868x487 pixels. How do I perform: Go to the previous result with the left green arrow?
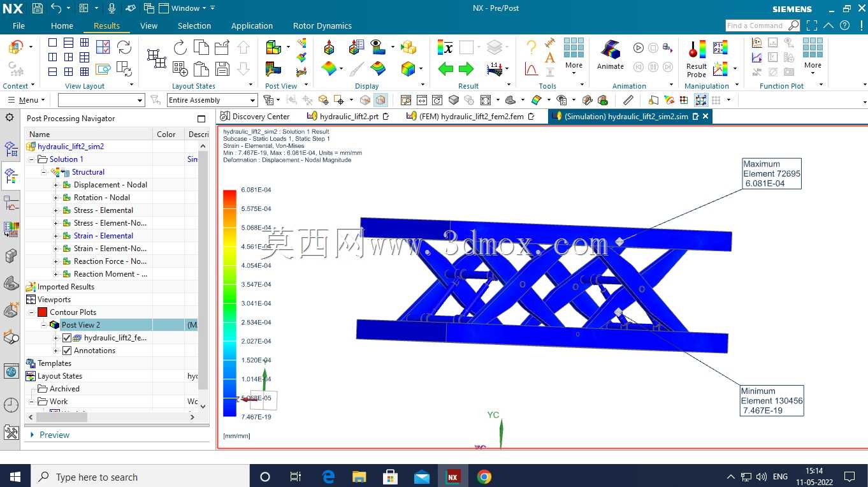445,69
